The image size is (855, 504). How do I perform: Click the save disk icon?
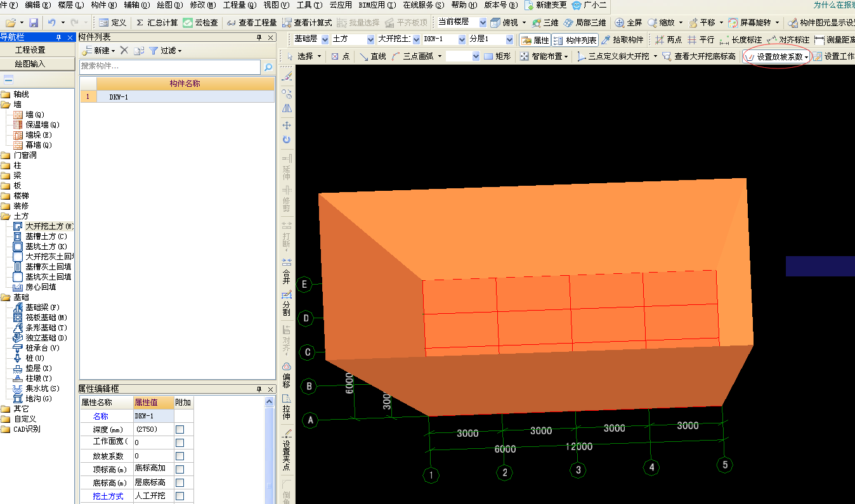(34, 23)
